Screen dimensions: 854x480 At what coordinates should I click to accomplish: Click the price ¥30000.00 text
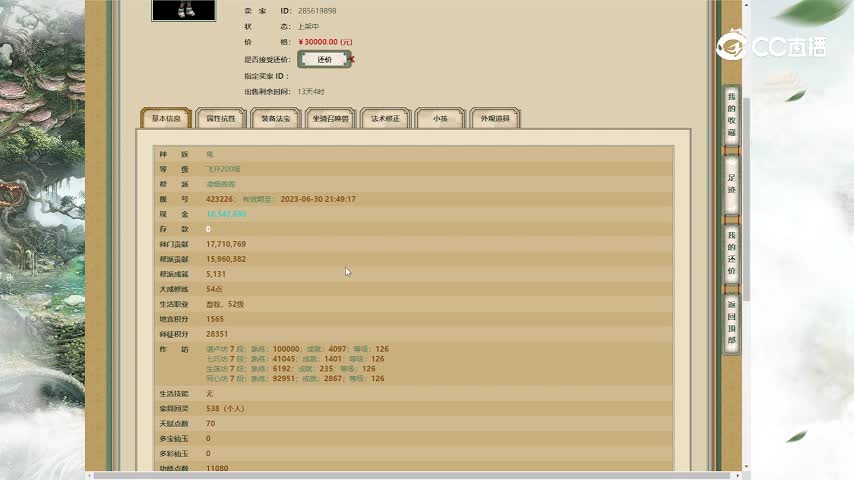pyautogui.click(x=325, y=42)
